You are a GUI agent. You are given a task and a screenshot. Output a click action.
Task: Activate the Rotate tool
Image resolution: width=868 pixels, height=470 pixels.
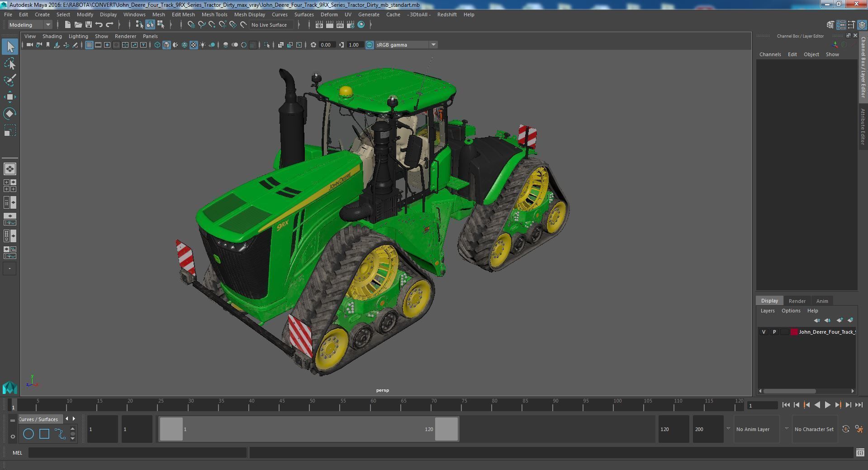coord(10,114)
